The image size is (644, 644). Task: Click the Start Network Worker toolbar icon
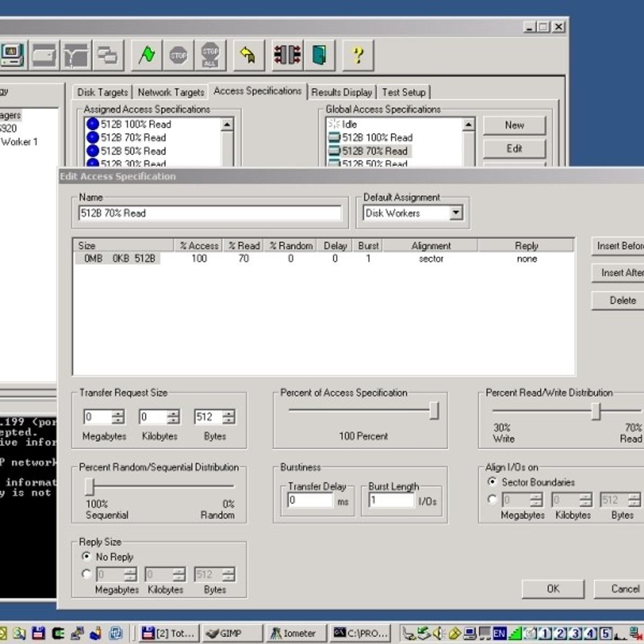[76, 55]
